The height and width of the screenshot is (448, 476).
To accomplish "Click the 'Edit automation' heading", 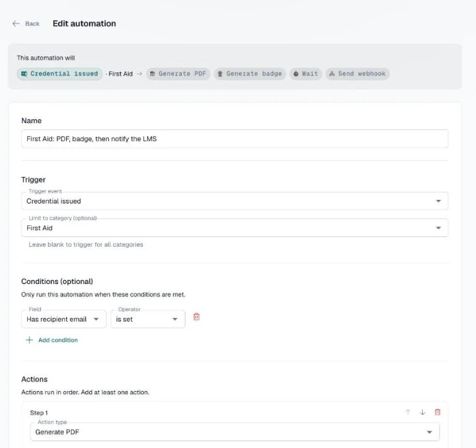I will 84,24.
